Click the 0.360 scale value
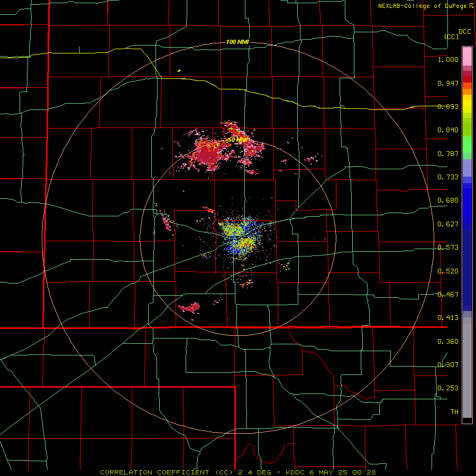This screenshot has height=476, width=476. click(448, 342)
